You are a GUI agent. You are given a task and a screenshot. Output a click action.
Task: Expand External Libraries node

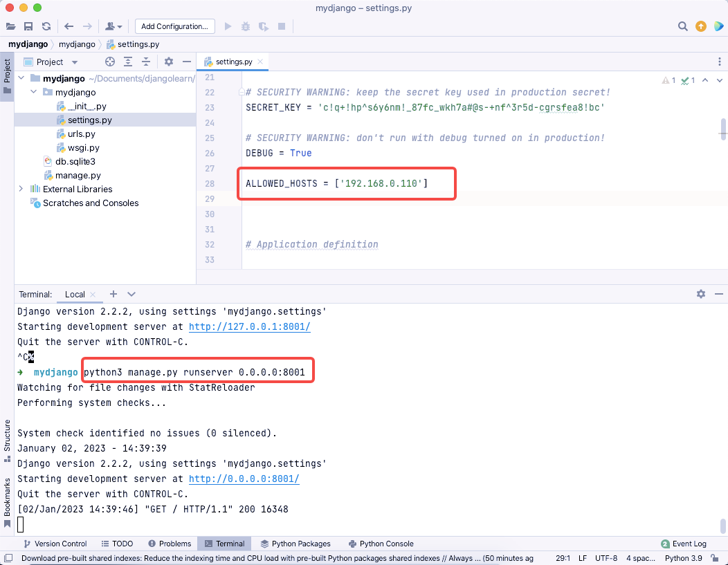click(x=21, y=189)
